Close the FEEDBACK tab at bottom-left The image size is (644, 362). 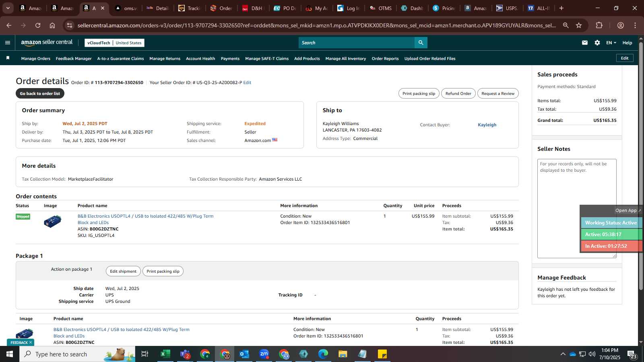[x=31, y=342]
